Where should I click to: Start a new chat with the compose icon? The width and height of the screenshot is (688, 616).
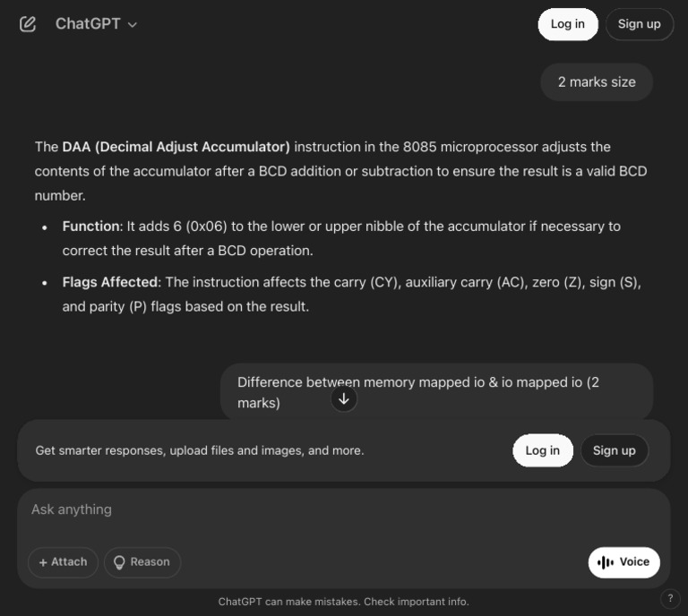[x=28, y=24]
